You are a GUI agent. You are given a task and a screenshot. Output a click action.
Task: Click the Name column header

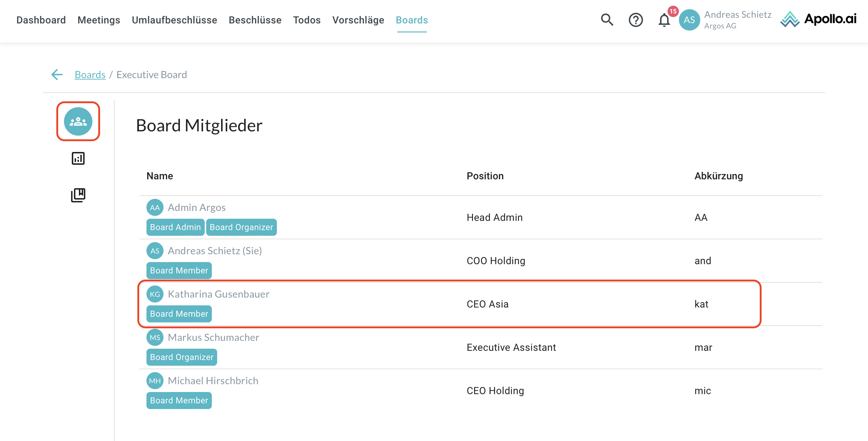tap(160, 176)
